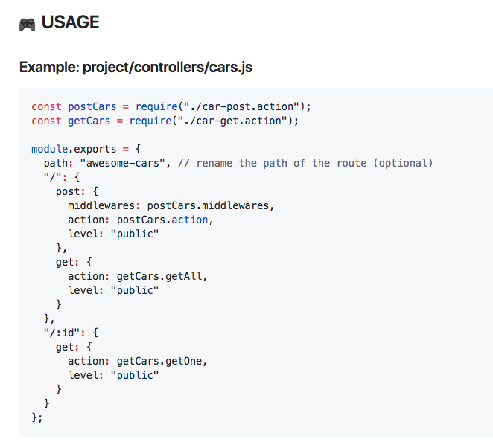Click the "/:id" route key
493x448 pixels.
coord(62,333)
